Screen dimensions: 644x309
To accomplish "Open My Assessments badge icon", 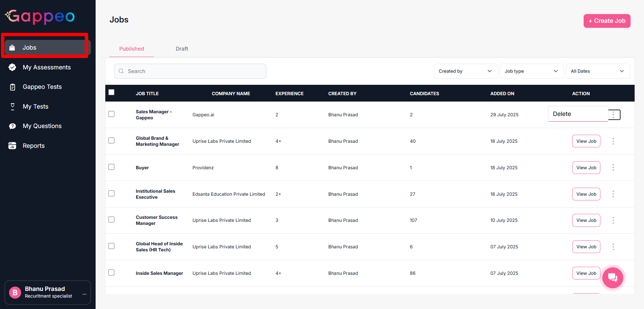I will click(x=12, y=67).
